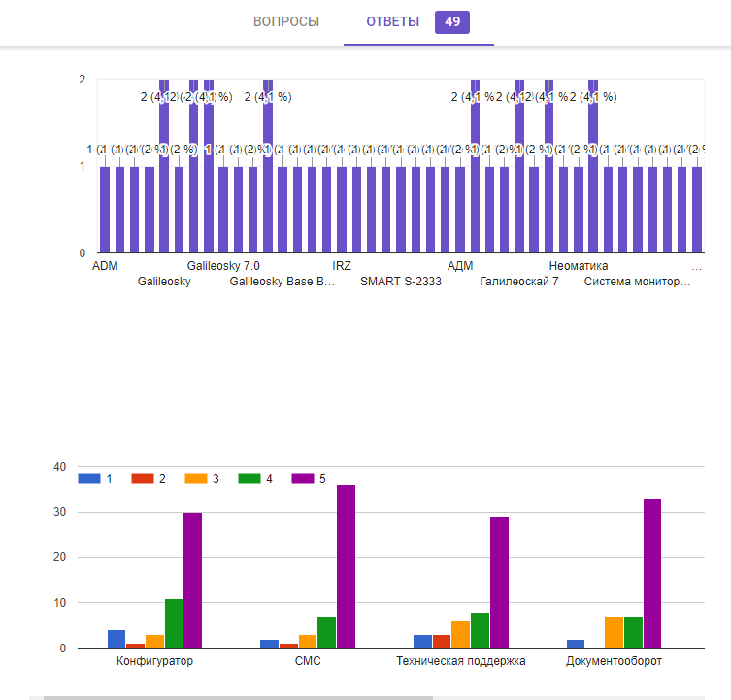Select the tallest purple bar for СМС
The height and width of the screenshot is (700, 731).
[346, 566]
